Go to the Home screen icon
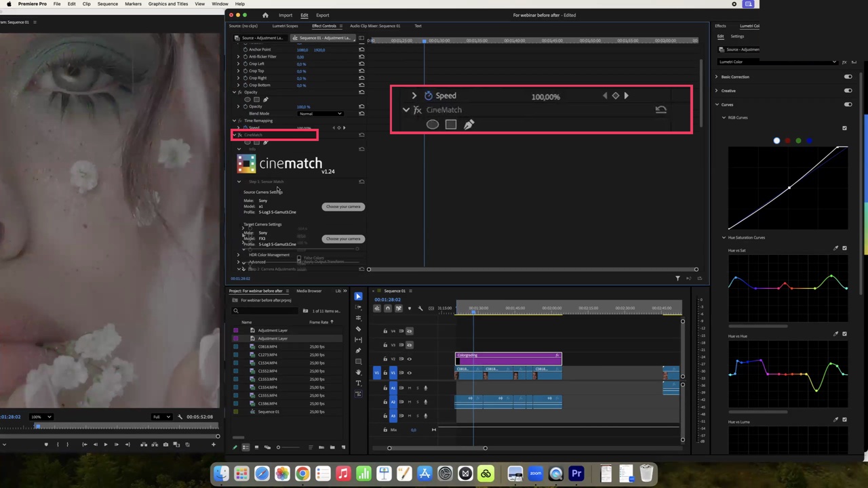Image resolution: width=868 pixels, height=488 pixels. (x=265, y=15)
